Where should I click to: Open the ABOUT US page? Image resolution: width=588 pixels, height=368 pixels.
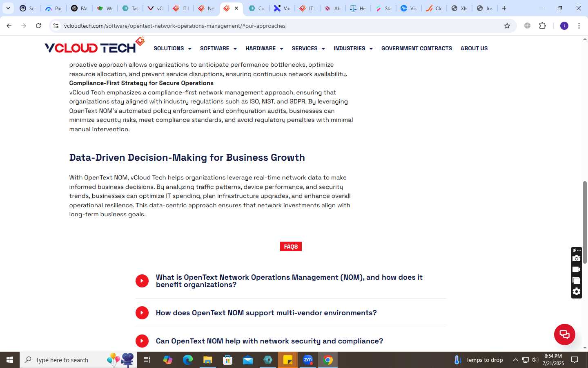474,48
